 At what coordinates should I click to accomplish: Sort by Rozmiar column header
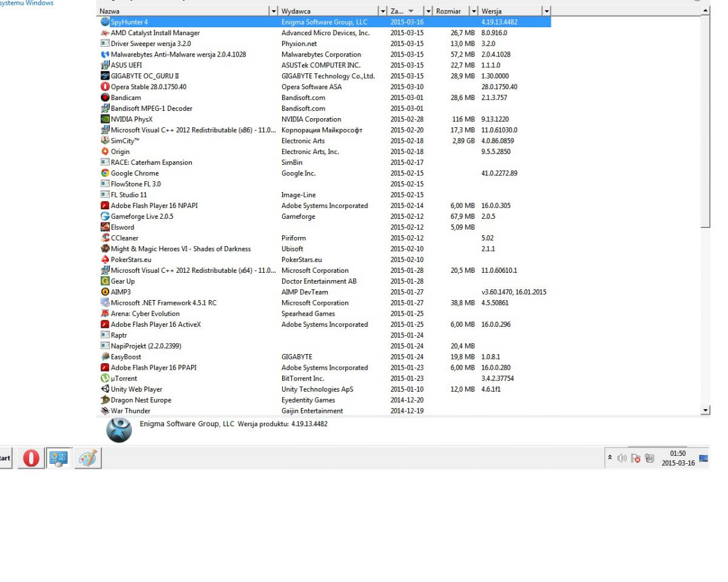pos(451,12)
